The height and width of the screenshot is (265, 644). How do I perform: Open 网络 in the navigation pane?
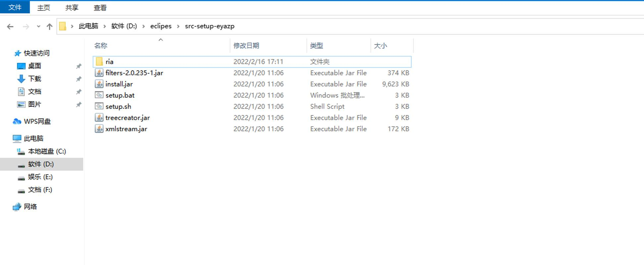click(x=30, y=207)
